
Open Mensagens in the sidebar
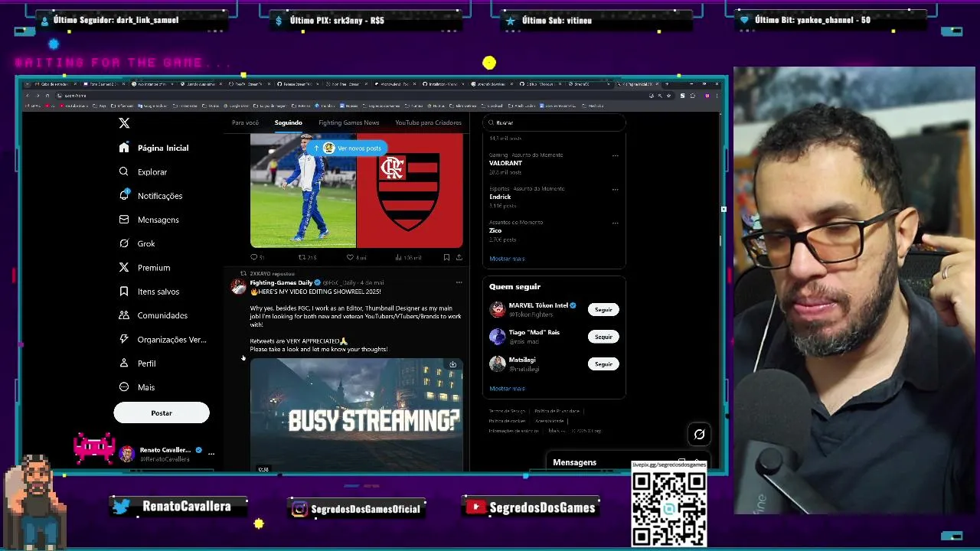point(149,220)
